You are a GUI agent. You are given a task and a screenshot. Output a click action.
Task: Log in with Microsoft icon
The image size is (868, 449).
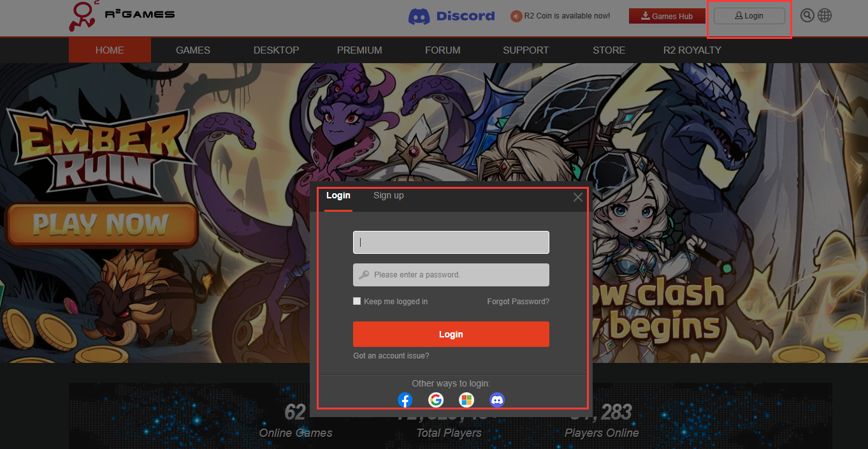pyautogui.click(x=467, y=400)
